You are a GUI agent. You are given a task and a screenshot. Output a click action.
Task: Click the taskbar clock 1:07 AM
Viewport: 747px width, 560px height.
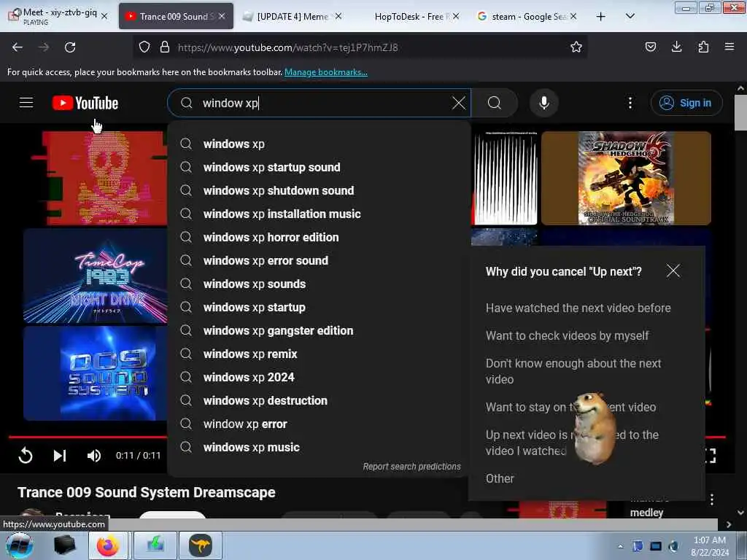click(709, 545)
